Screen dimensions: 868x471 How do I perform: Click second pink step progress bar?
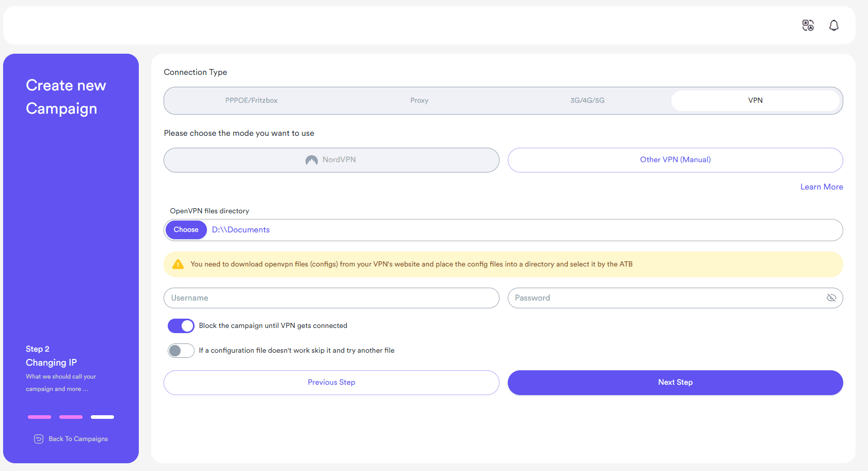[71, 417]
